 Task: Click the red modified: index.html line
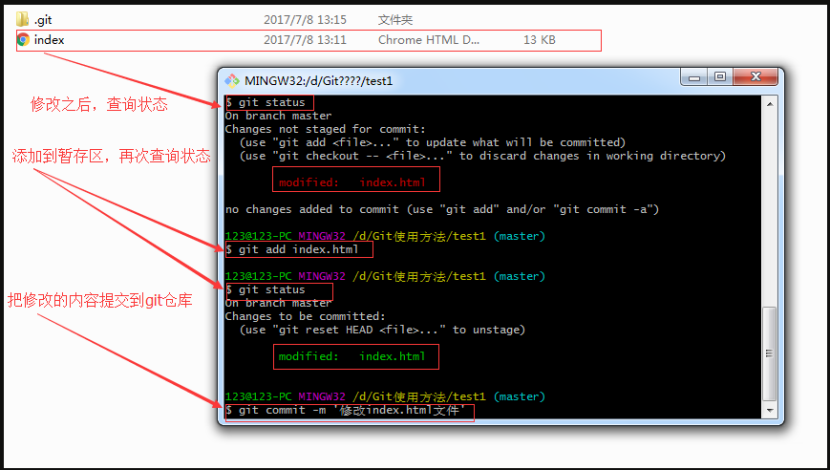point(352,183)
